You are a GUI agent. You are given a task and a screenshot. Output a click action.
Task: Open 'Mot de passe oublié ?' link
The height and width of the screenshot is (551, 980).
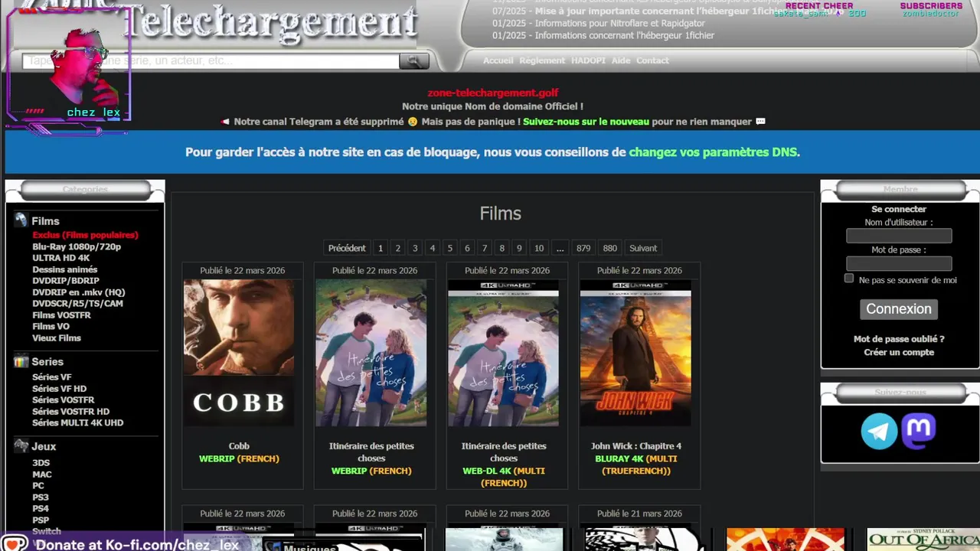[899, 339]
